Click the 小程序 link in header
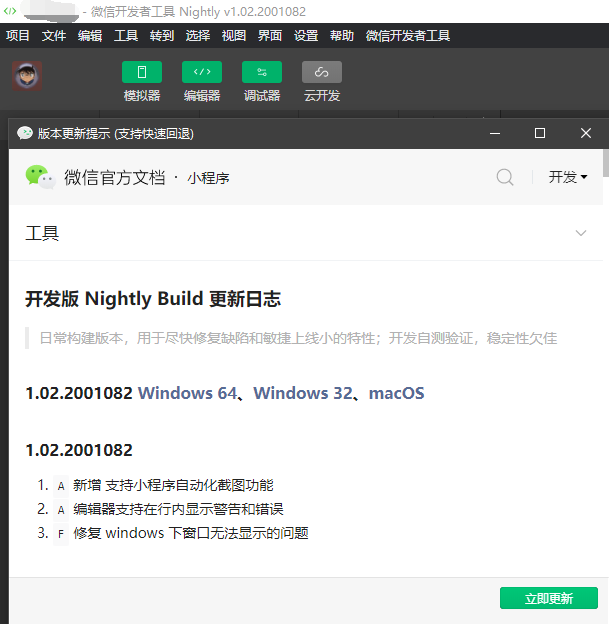 point(209,178)
